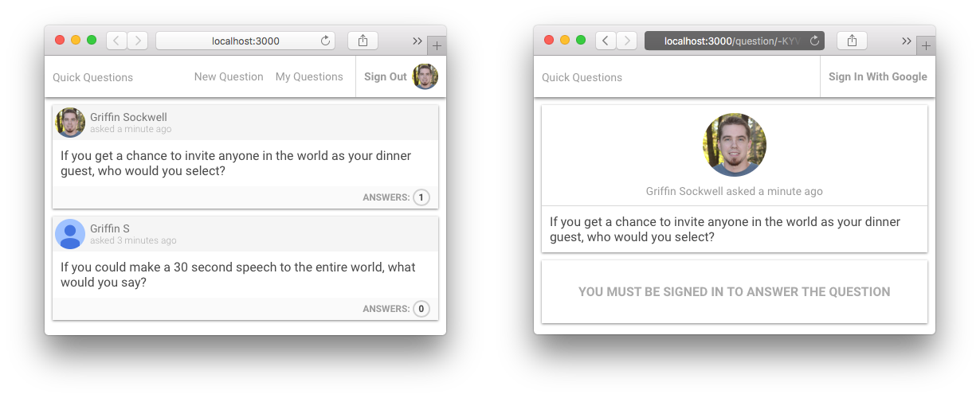The width and height of the screenshot is (980, 398).
Task: Click the 'You must be signed in' notice
Action: point(735,291)
